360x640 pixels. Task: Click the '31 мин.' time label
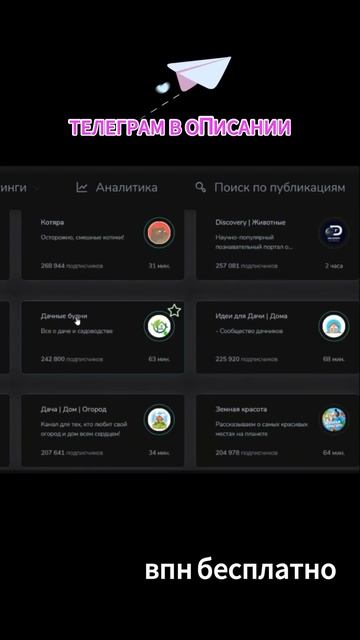(x=159, y=266)
